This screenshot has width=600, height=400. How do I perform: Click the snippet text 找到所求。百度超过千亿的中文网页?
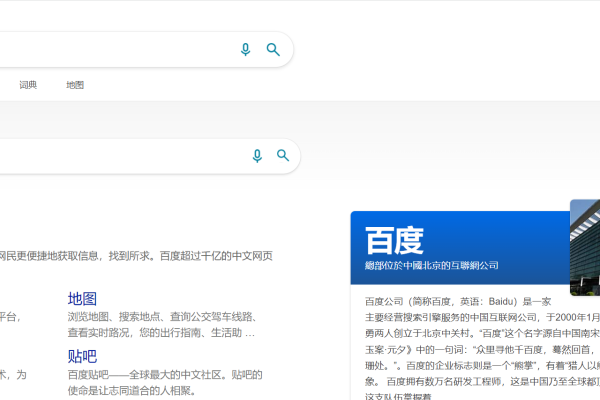pyautogui.click(x=191, y=256)
